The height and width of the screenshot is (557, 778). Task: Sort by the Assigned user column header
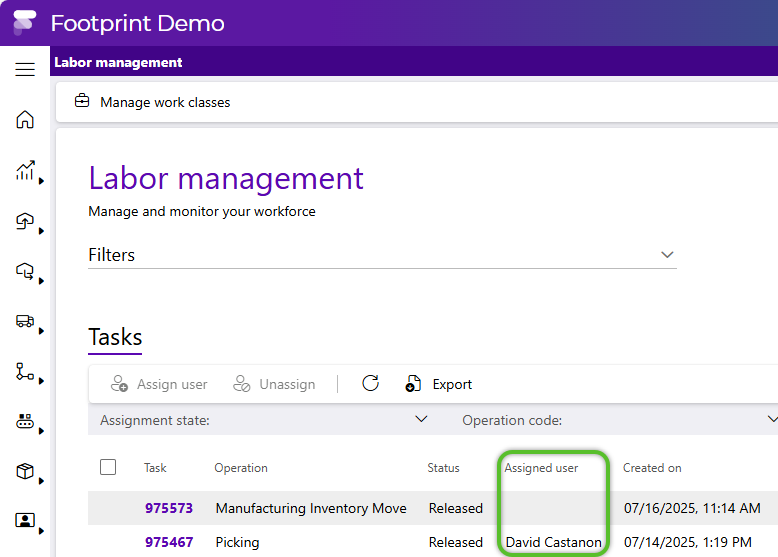pyautogui.click(x=541, y=468)
